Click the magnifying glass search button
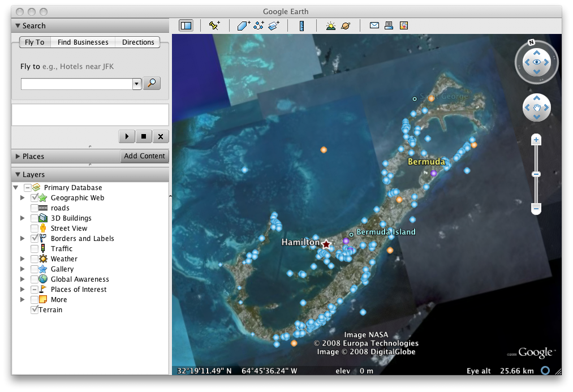The image size is (573, 392). coord(152,83)
